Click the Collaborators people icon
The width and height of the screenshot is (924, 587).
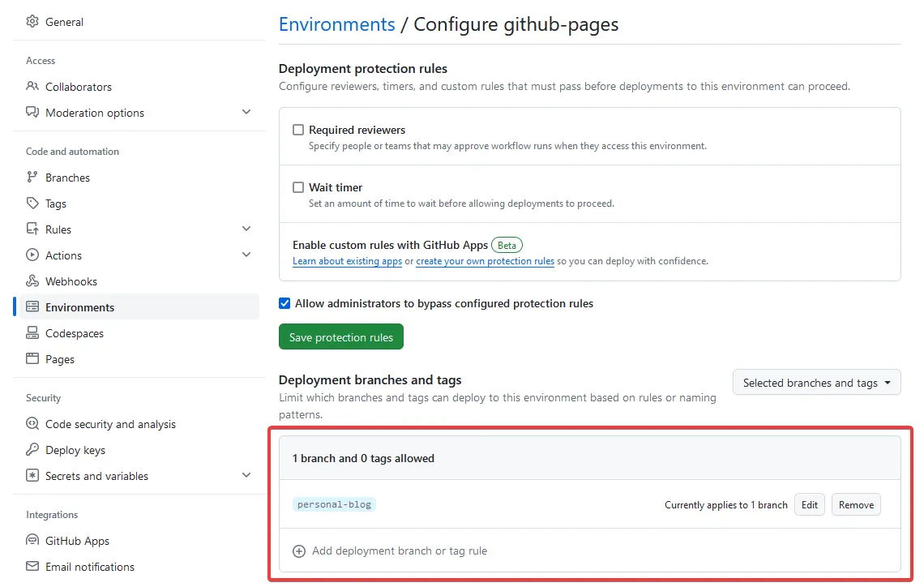coord(32,87)
